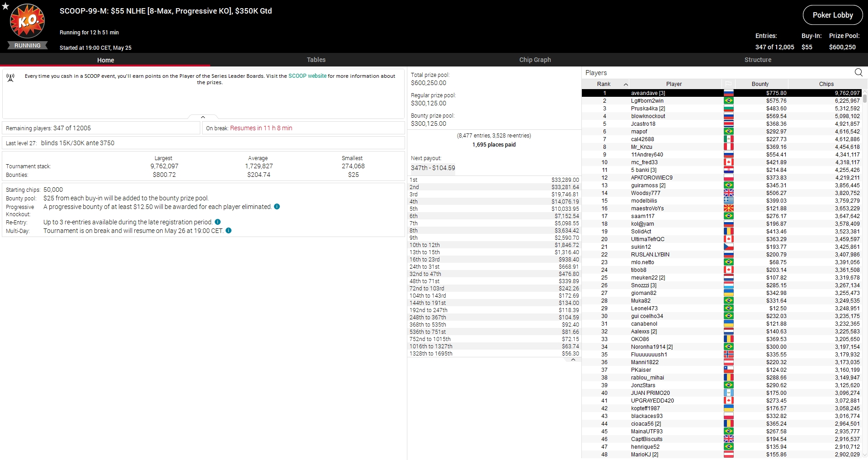
Task: Click mc_fred33's Canada flag icon
Action: 728,162
